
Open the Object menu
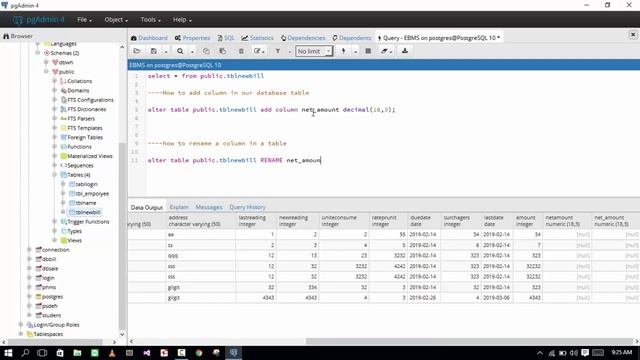click(116, 20)
